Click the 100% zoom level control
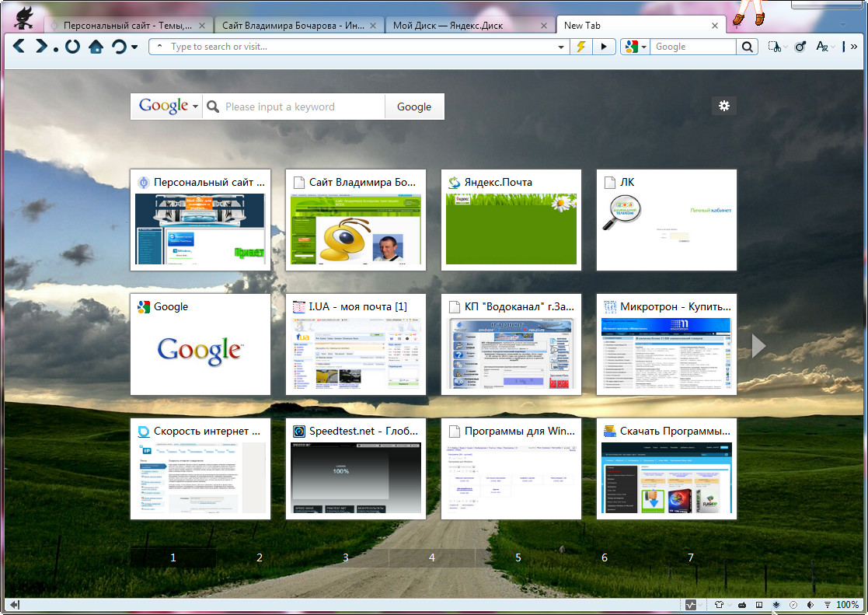The height and width of the screenshot is (615, 868). click(847, 605)
